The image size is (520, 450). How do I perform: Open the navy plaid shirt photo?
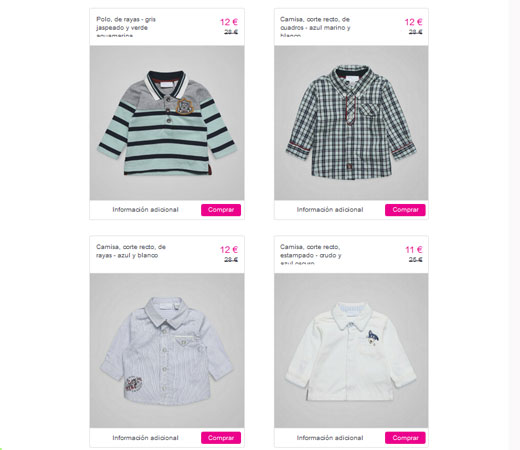coord(351,123)
